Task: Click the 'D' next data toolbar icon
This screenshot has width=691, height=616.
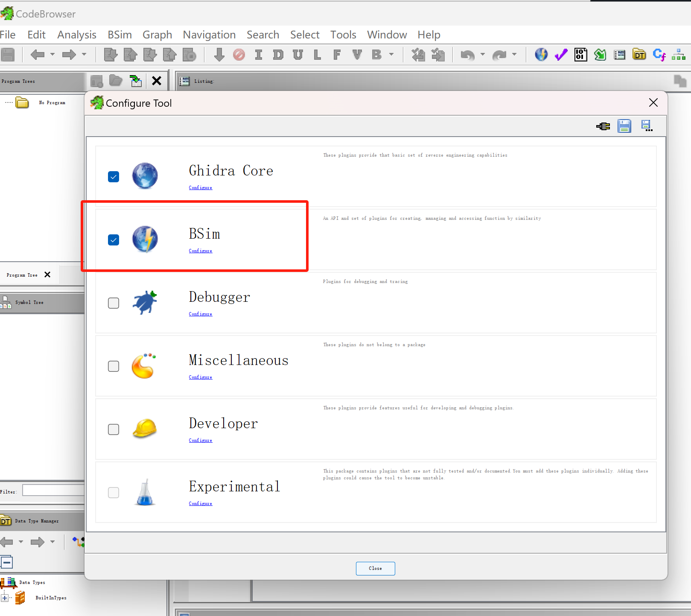Action: 278,55
